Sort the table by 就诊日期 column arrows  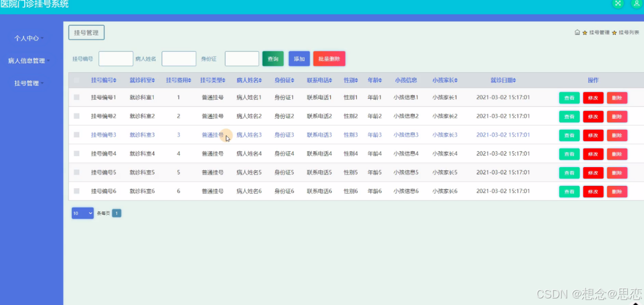tap(514, 80)
